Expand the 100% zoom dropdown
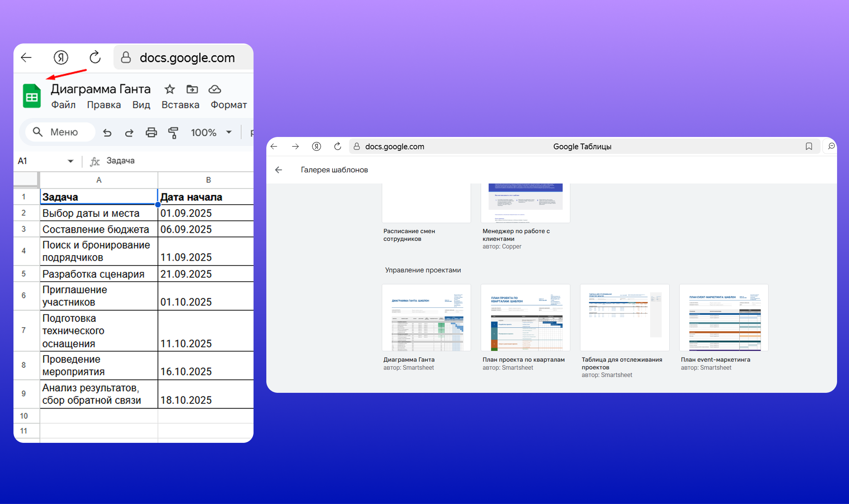 click(229, 132)
